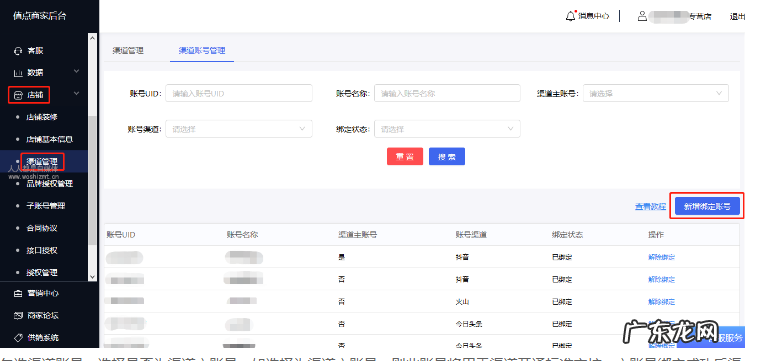
Task: Focus the 账号UID input field
Action: (x=239, y=94)
